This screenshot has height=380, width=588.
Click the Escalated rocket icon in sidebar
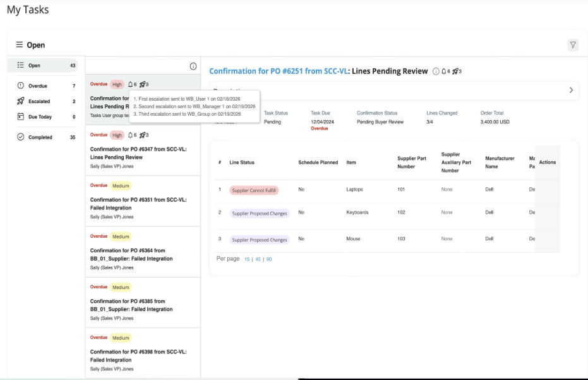(x=21, y=101)
